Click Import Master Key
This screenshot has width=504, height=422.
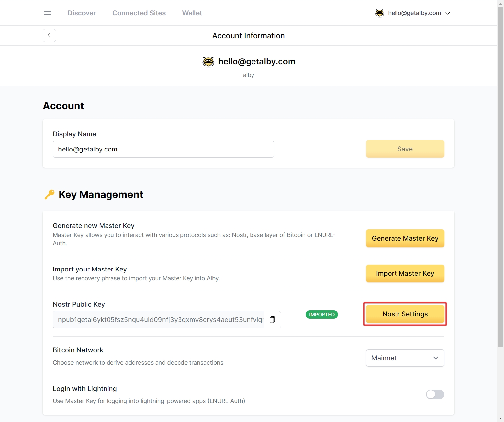click(x=405, y=273)
